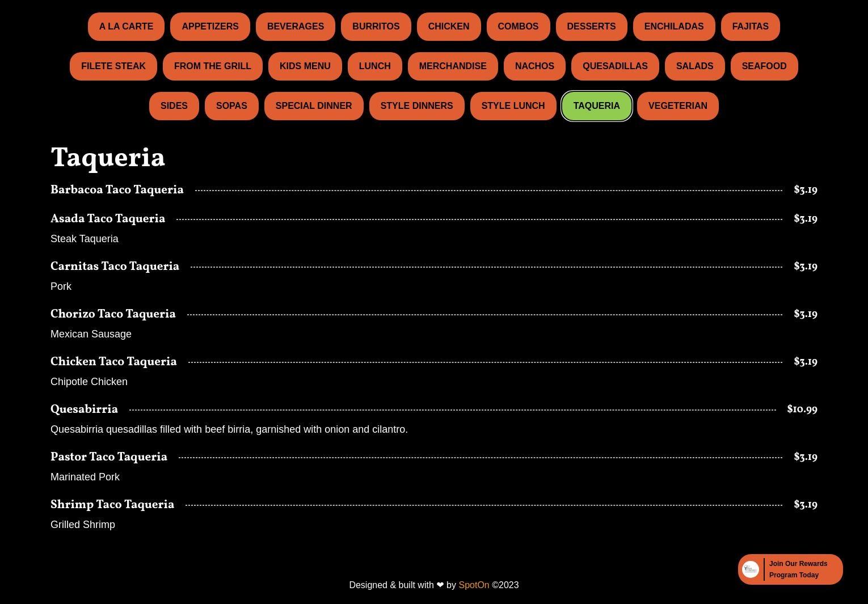
Task: Open the Kids Menu tab
Action: click(x=305, y=66)
